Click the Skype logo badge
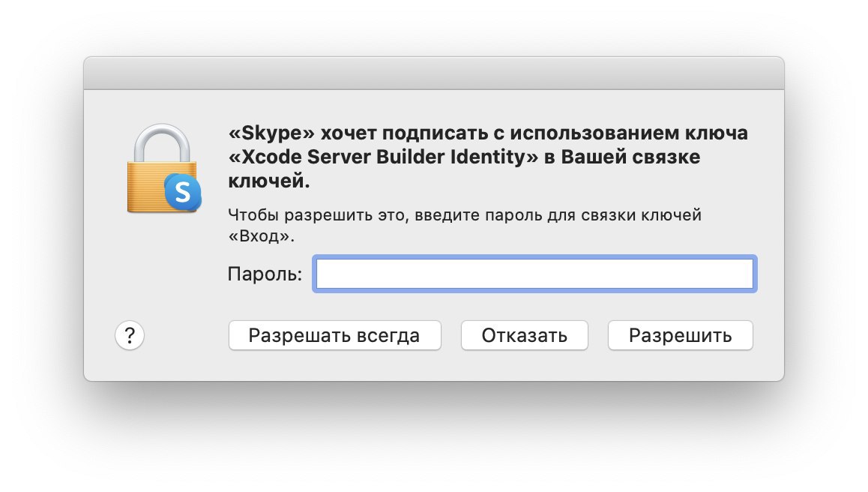The image size is (868, 492). (x=183, y=191)
